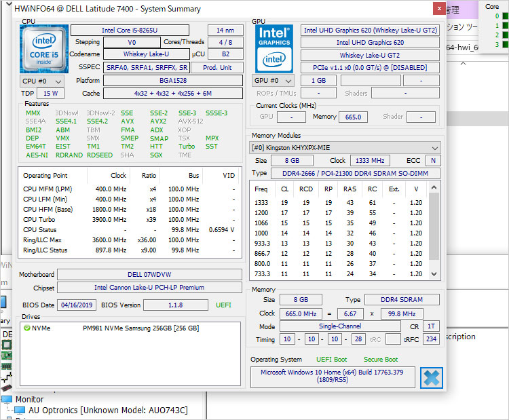509x420 pixels.
Task: Click the SSPEC value SRFA0, SRFA1 field
Action: point(147,67)
